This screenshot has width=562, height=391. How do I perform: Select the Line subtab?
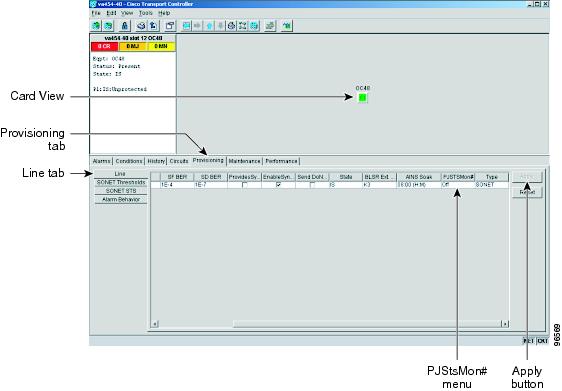(120, 174)
